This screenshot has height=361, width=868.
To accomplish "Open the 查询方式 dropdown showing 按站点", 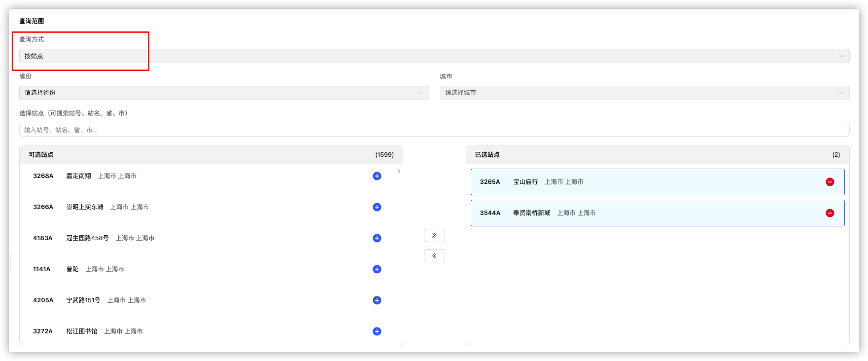I will [x=434, y=56].
